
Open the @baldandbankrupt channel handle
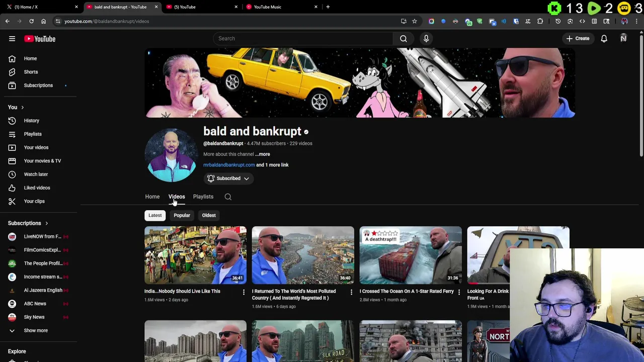[223, 143]
